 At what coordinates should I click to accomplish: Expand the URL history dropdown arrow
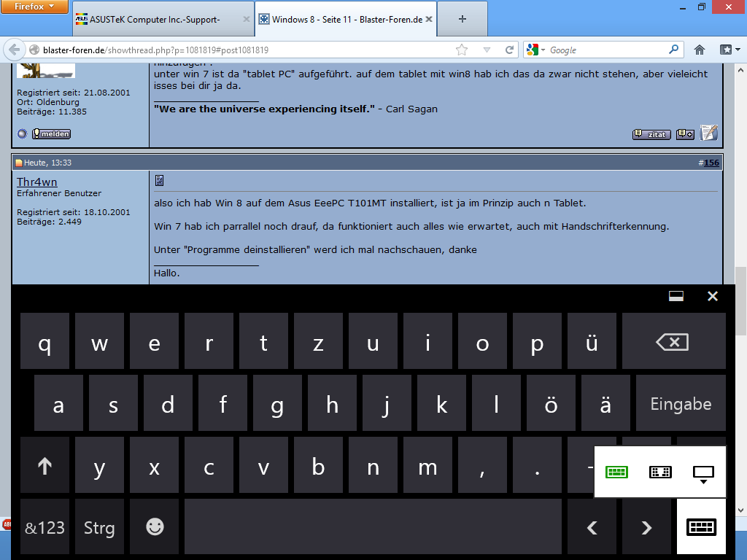click(x=487, y=50)
